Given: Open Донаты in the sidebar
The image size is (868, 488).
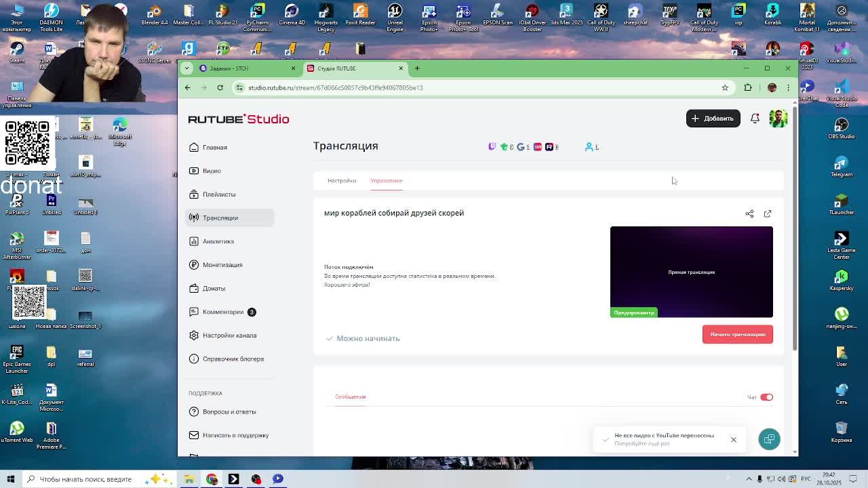Looking at the screenshot, I should [x=229, y=288].
